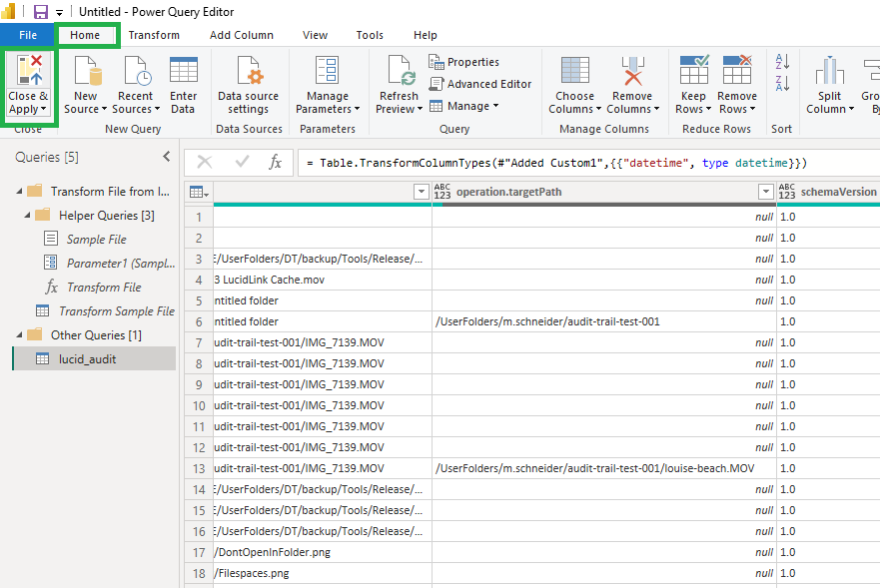
Task: Open Recent Sources icon
Action: (x=137, y=70)
